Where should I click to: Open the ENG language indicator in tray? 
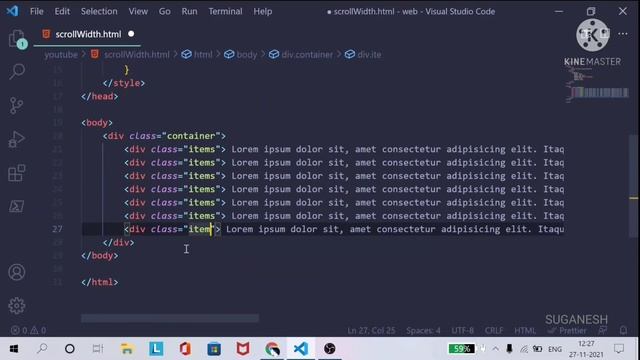pos(555,349)
